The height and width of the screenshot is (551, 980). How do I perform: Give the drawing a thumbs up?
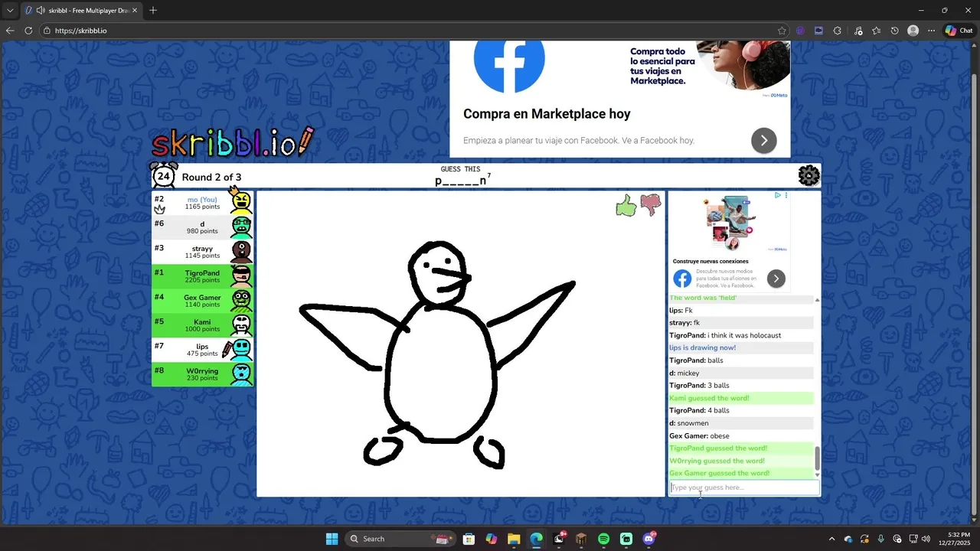(x=626, y=205)
